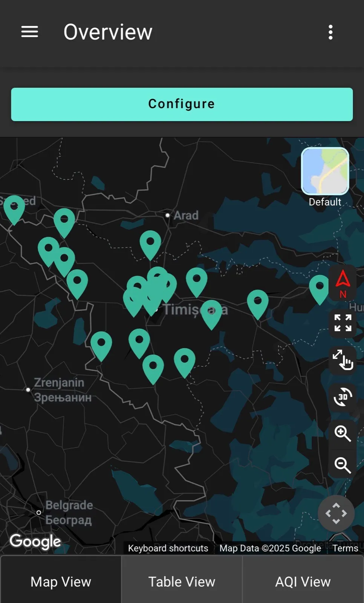Screen dimensions: 364x603
Task: Enable the map gesture handling icon
Action: point(343,360)
